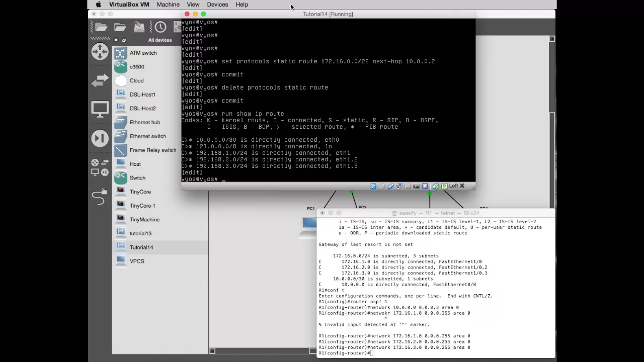Browse all devices icon in sidebar

point(100,167)
